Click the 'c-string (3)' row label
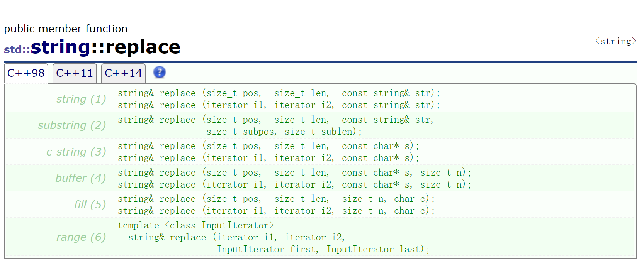644x262 pixels. 76,152
